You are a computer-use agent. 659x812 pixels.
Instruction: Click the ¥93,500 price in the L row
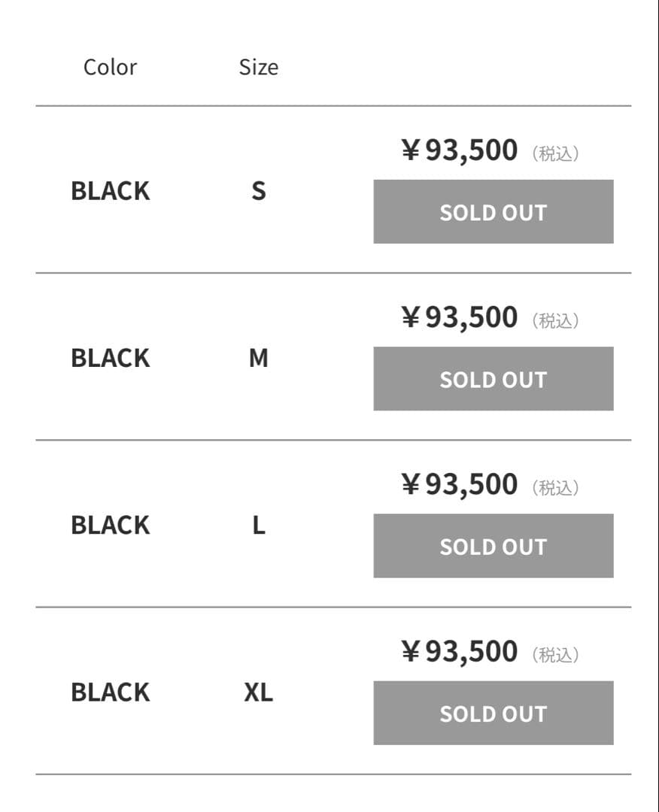point(460,484)
